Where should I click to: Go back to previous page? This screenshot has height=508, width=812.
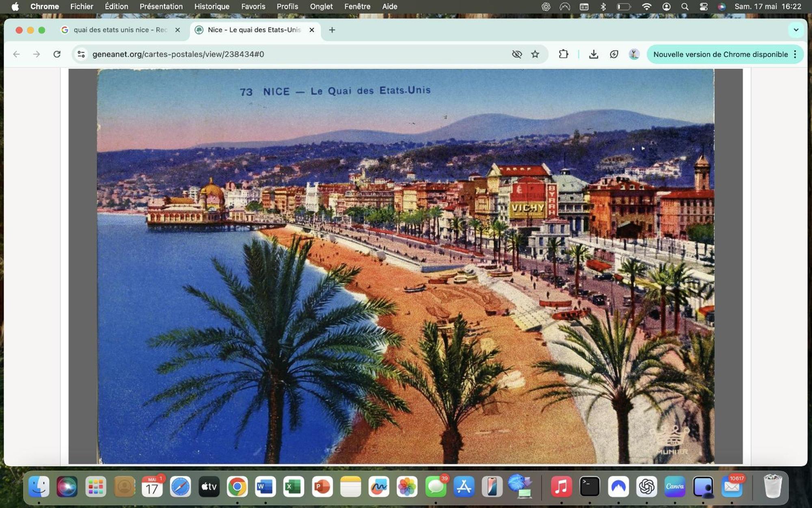click(x=16, y=54)
